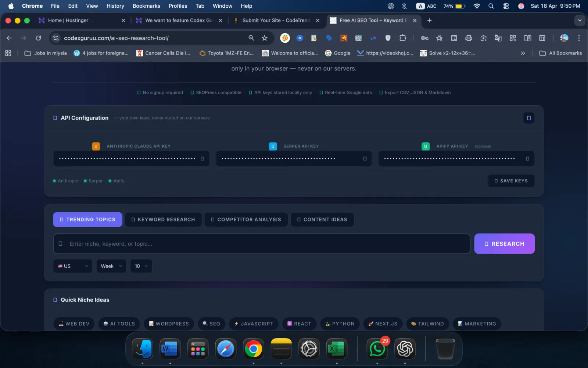This screenshot has width=588, height=368.
Task: Reload the current page
Action: click(x=38, y=38)
